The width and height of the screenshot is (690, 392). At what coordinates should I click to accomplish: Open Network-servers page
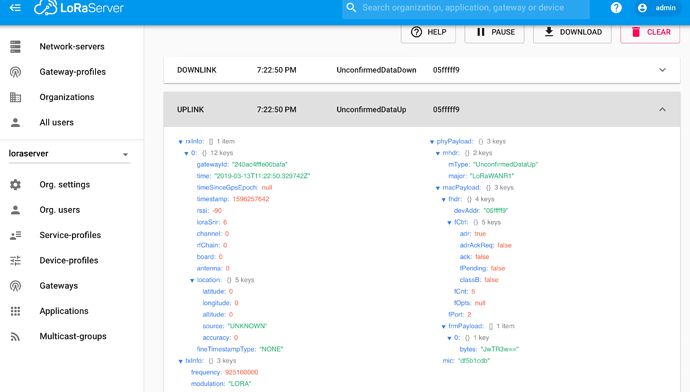point(72,46)
